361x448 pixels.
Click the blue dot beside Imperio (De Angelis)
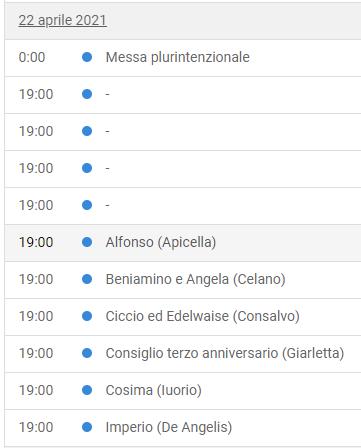pyautogui.click(x=87, y=427)
